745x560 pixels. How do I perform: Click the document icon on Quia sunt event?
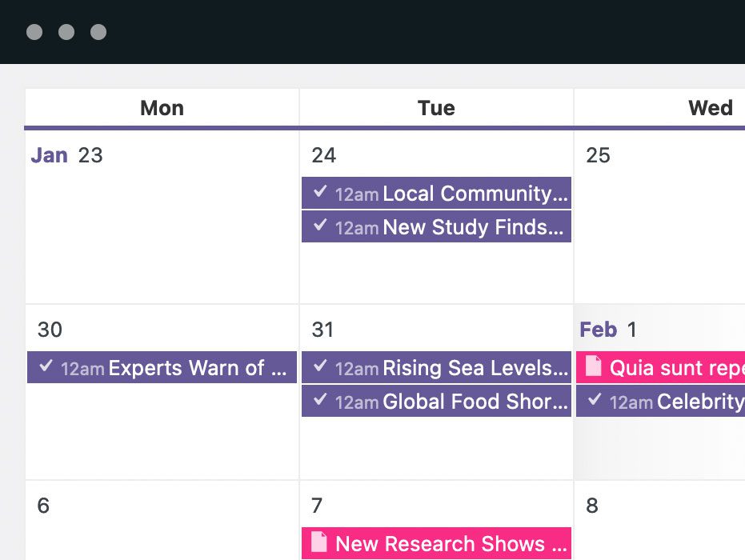[593, 366]
